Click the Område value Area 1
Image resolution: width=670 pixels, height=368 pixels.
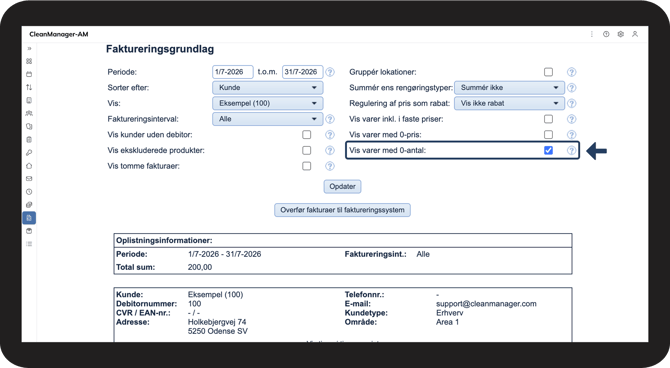tap(447, 322)
